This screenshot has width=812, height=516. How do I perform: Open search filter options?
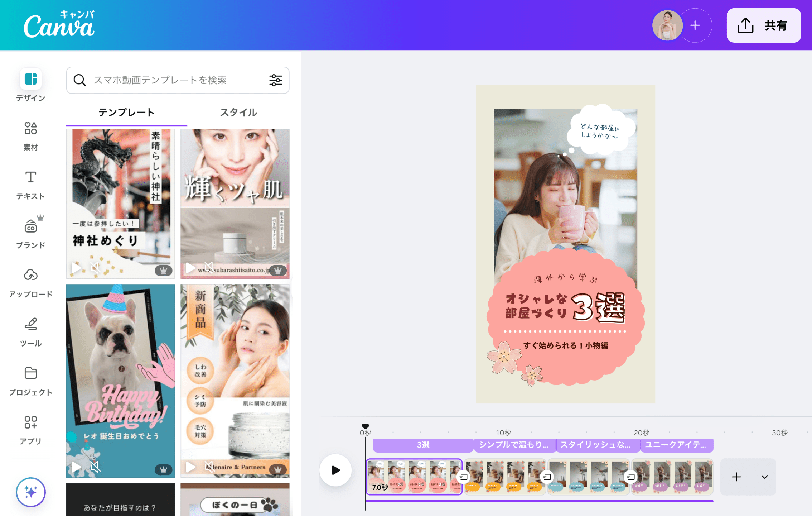click(275, 80)
